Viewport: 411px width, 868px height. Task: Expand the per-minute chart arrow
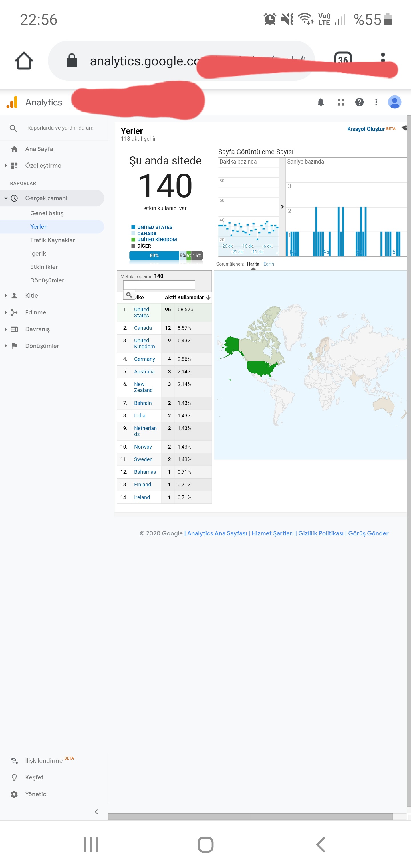(x=282, y=206)
